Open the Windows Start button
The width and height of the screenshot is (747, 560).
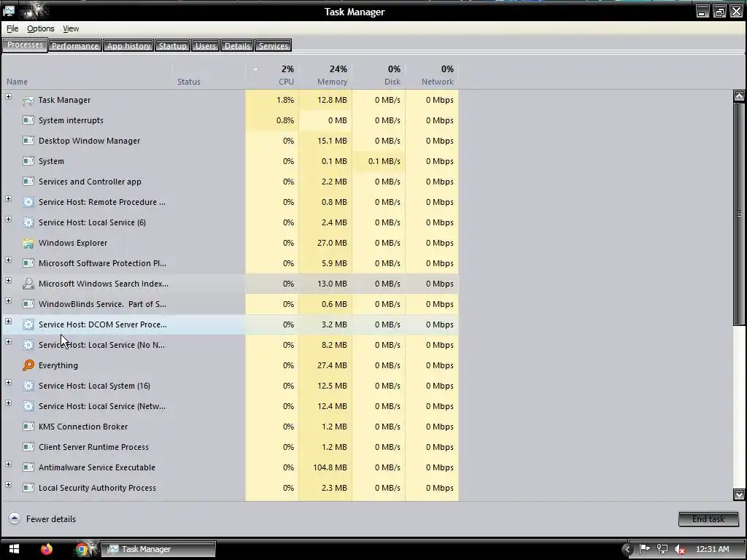pos(14,549)
